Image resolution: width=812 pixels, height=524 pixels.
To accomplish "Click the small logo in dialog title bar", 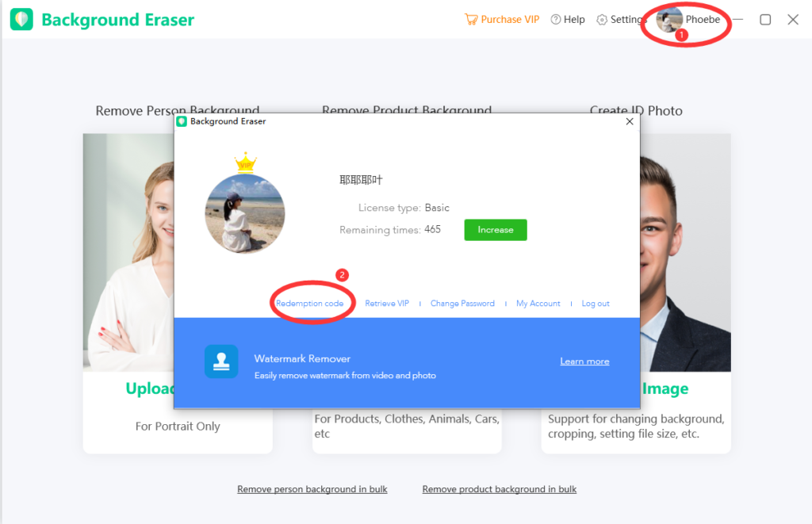I will [x=182, y=121].
